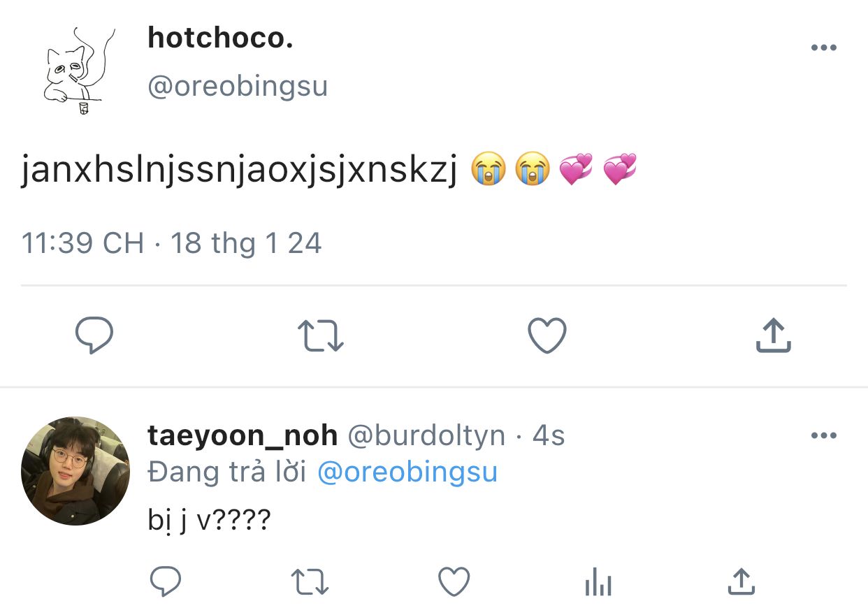This screenshot has height=608, width=868.
Task: Open taeyoon_noh display name profile
Action: click(243, 435)
